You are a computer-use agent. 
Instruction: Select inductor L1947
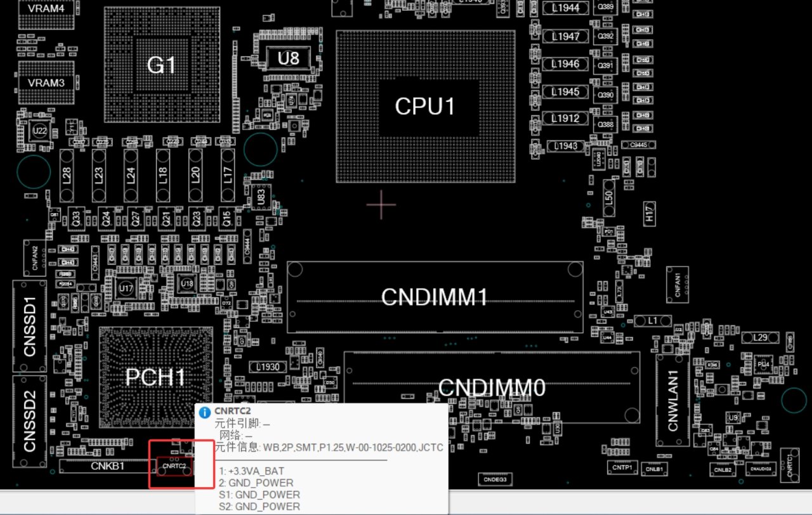click(x=565, y=36)
